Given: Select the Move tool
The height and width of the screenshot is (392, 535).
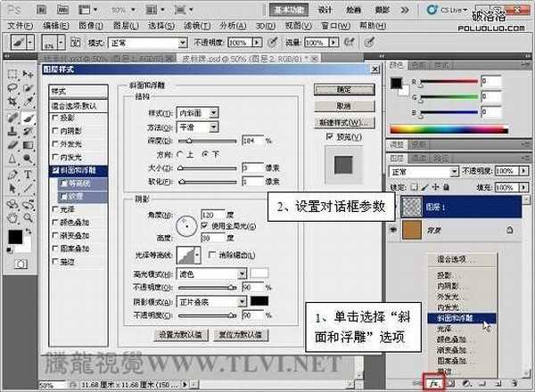Looking at the screenshot, I should tap(28, 74).
